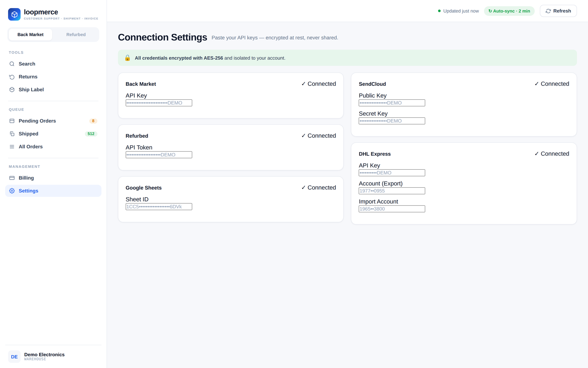Click Connected status on Google Sheets card
588x368 pixels.
pos(319,188)
